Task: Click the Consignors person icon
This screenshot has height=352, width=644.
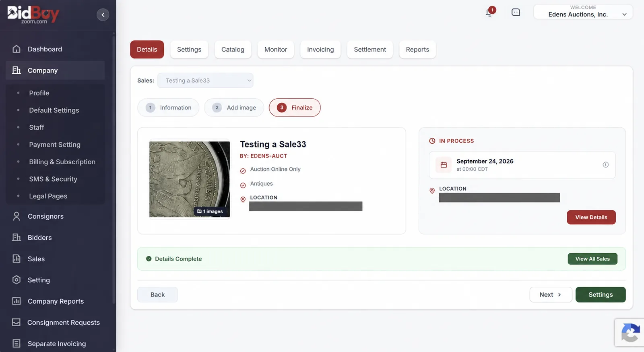Action: [17, 216]
